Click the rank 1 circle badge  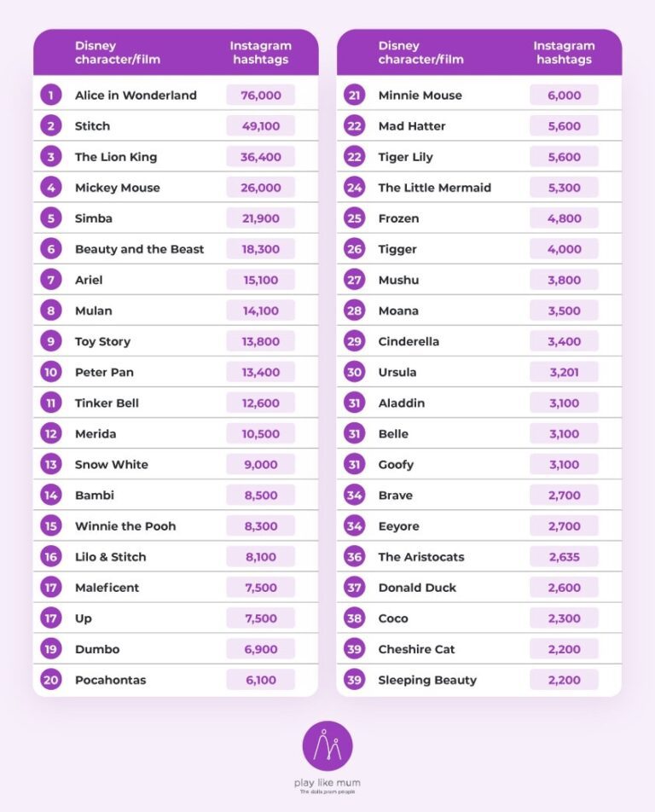point(51,96)
